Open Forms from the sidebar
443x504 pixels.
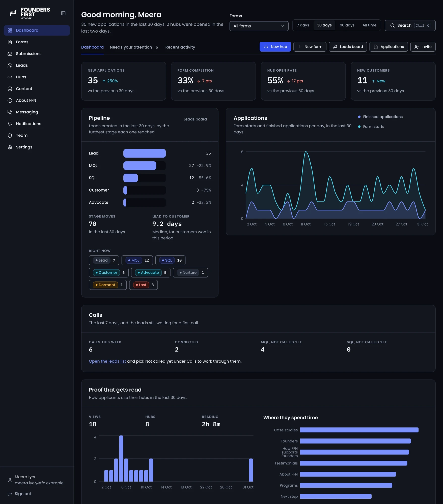[37, 42]
